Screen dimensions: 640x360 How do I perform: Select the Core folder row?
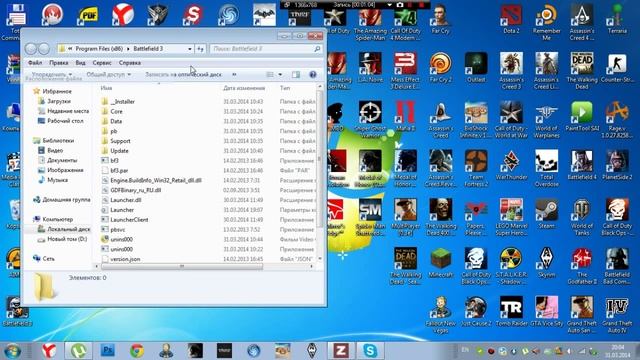[x=208, y=111]
